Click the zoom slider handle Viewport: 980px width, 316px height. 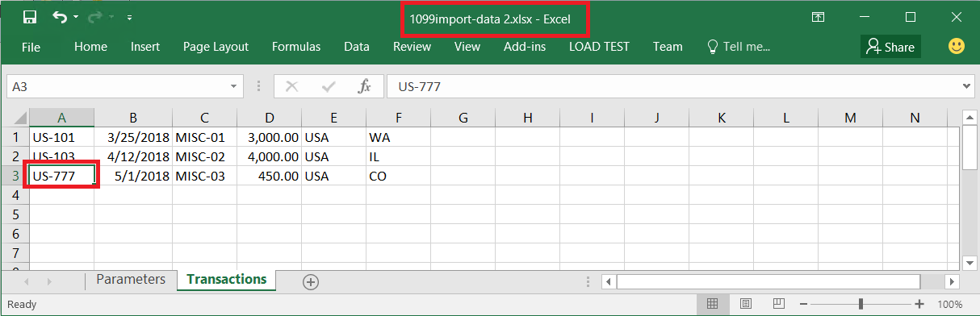(861, 305)
